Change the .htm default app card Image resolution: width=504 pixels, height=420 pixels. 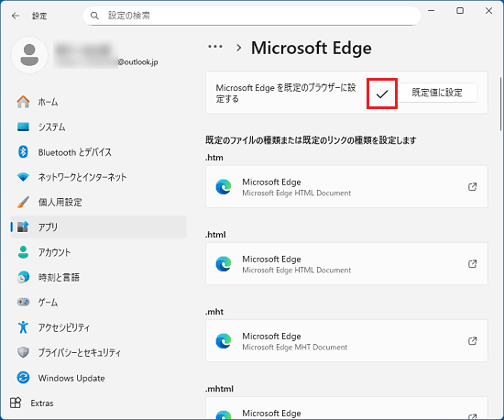click(346, 186)
